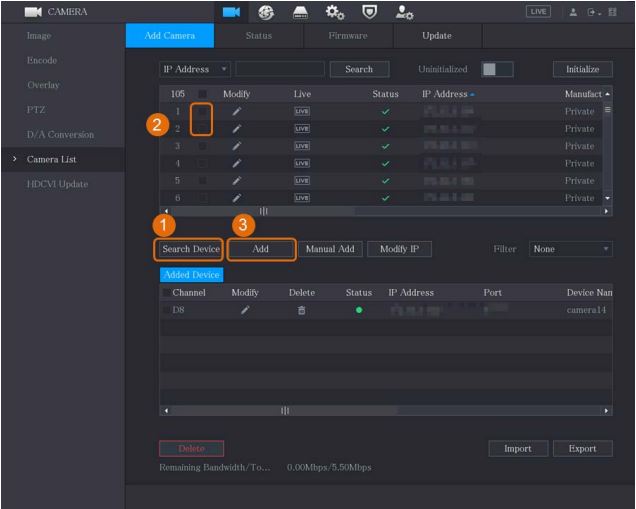Click the QR grid icon at top right
This screenshot has height=509, width=636.
click(x=612, y=12)
